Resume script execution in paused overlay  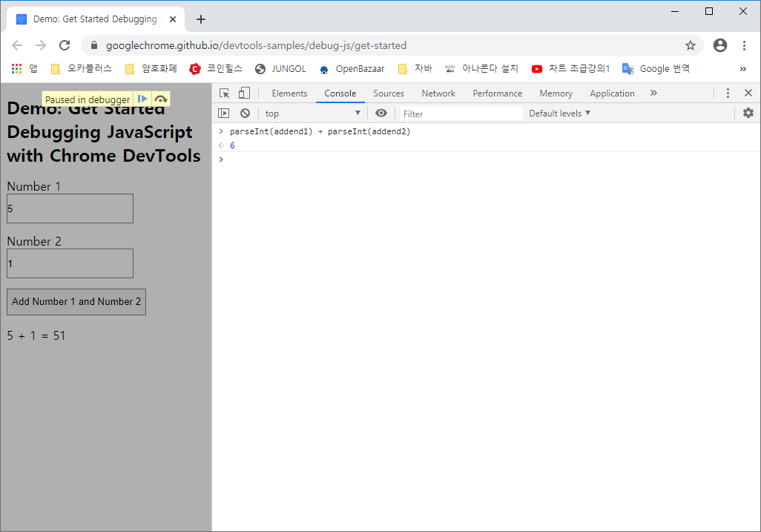[142, 99]
